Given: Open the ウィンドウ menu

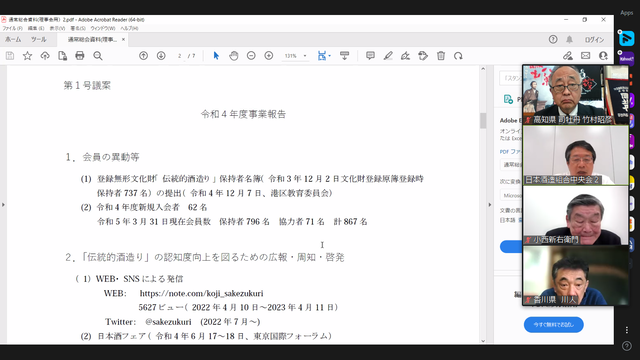Looking at the screenshot, I should [x=103, y=28].
